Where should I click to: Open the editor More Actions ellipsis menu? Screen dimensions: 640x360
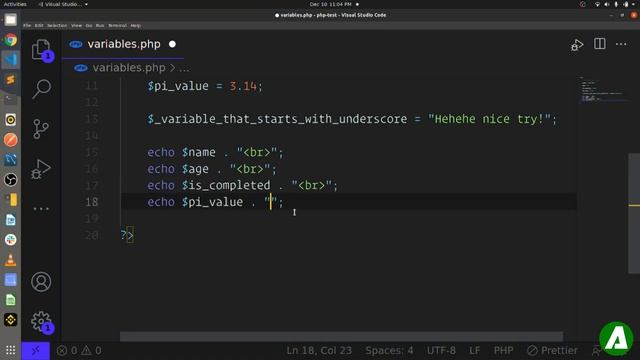click(621, 44)
